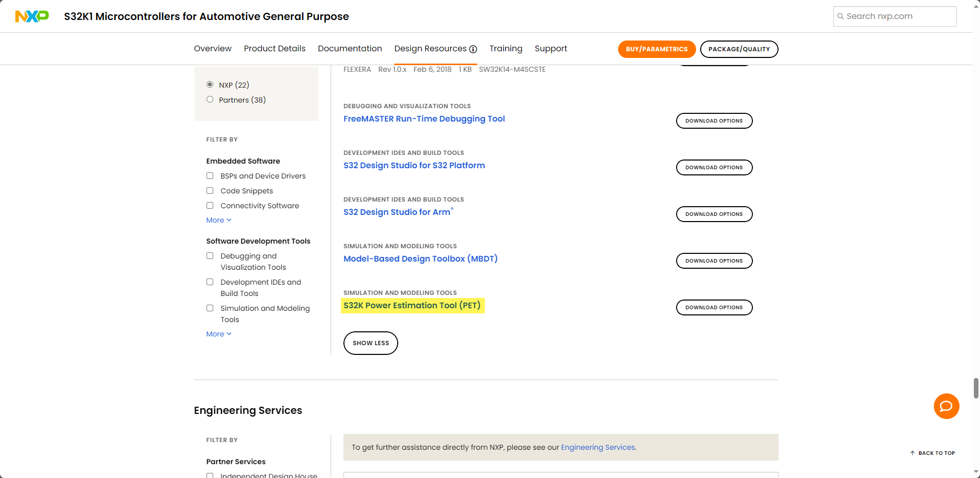Open the S32K Power Estimation Tool link
The image size is (980, 478).
tap(412, 306)
